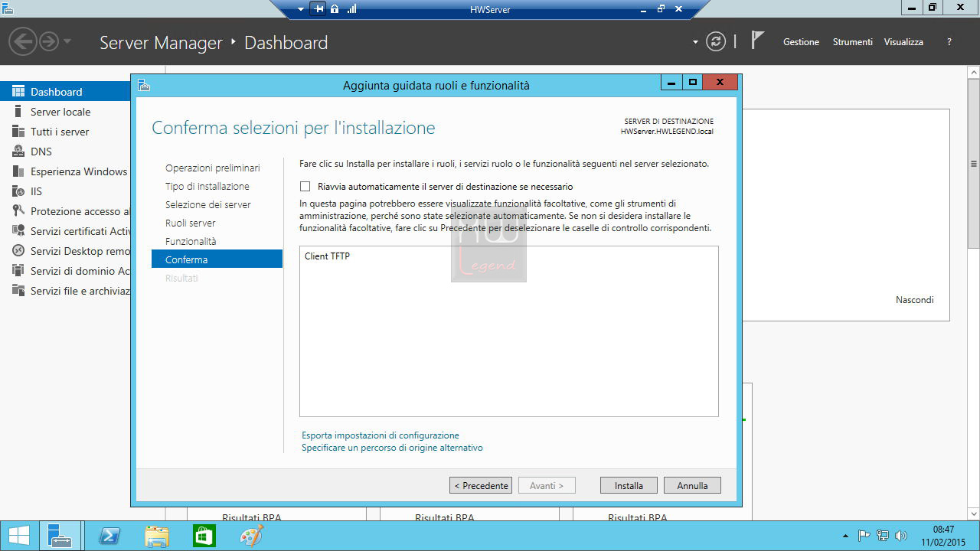
Task: Click the DNS sidebar icon
Action: click(x=18, y=152)
